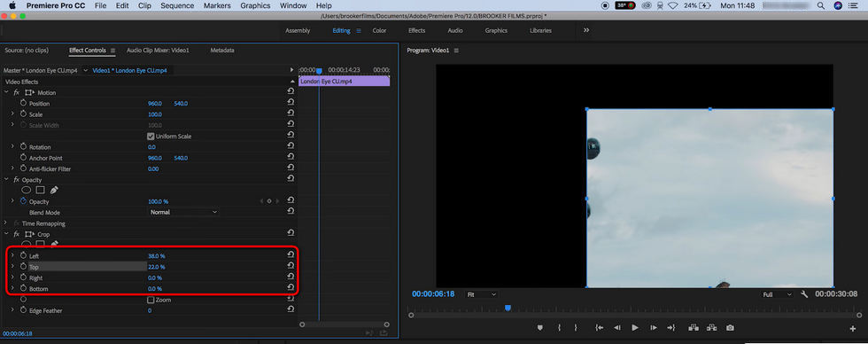868x344 pixels.
Task: Export frame with camera icon
Action: 730,328
